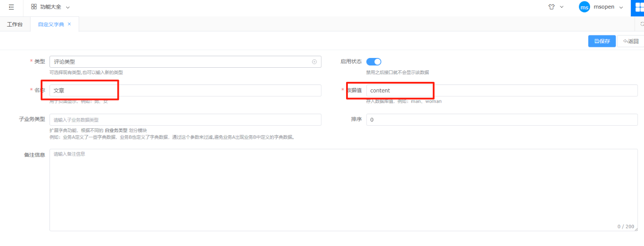
Task: Clear the 类型 field with the clear icon
Action: tap(314, 62)
